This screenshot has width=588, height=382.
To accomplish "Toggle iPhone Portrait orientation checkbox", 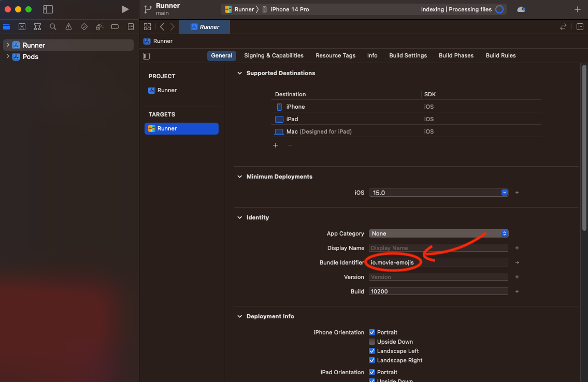I will click(372, 332).
